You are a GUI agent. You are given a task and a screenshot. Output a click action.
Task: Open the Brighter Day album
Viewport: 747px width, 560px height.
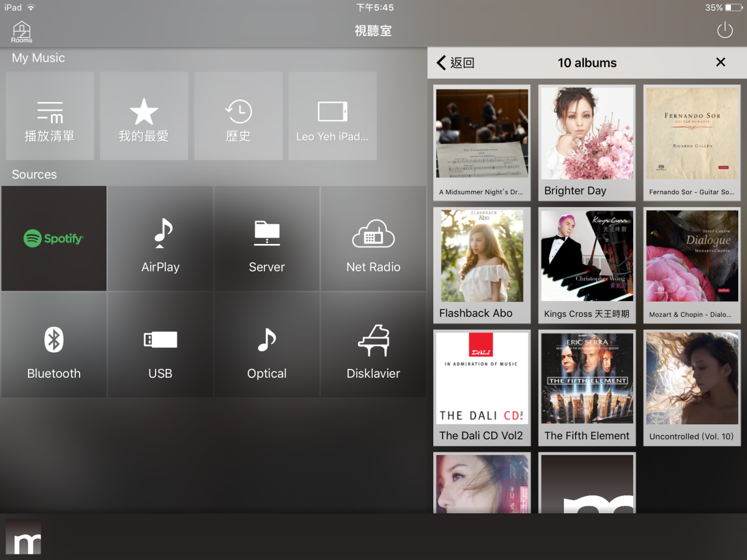pos(587,142)
